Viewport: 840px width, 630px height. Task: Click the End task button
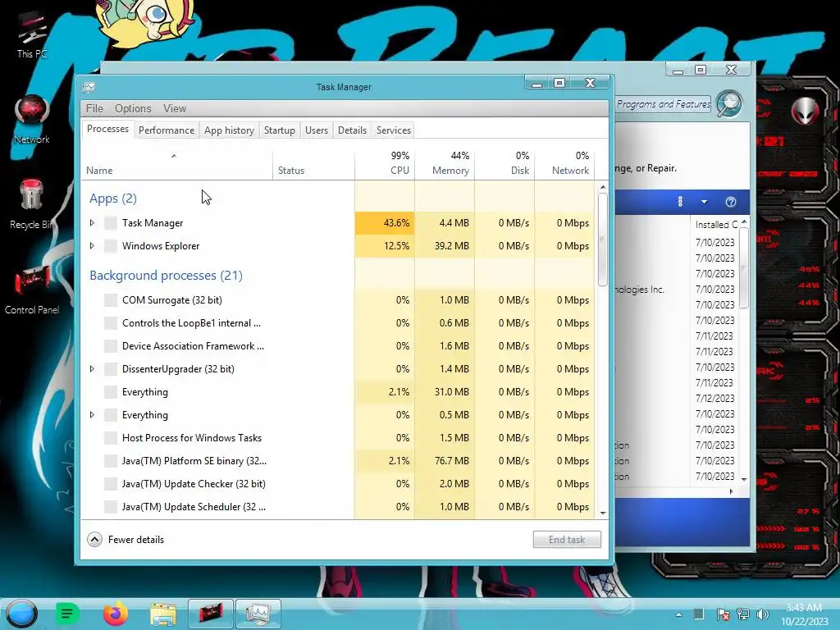pos(567,540)
